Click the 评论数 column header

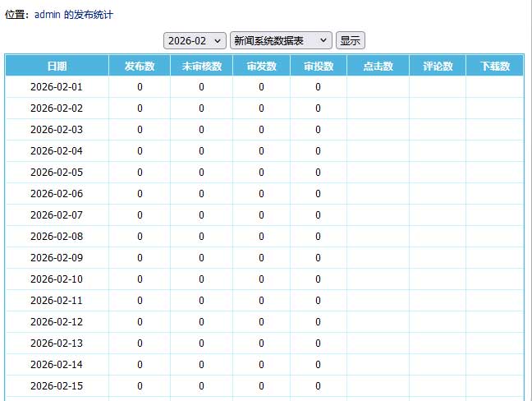point(438,66)
